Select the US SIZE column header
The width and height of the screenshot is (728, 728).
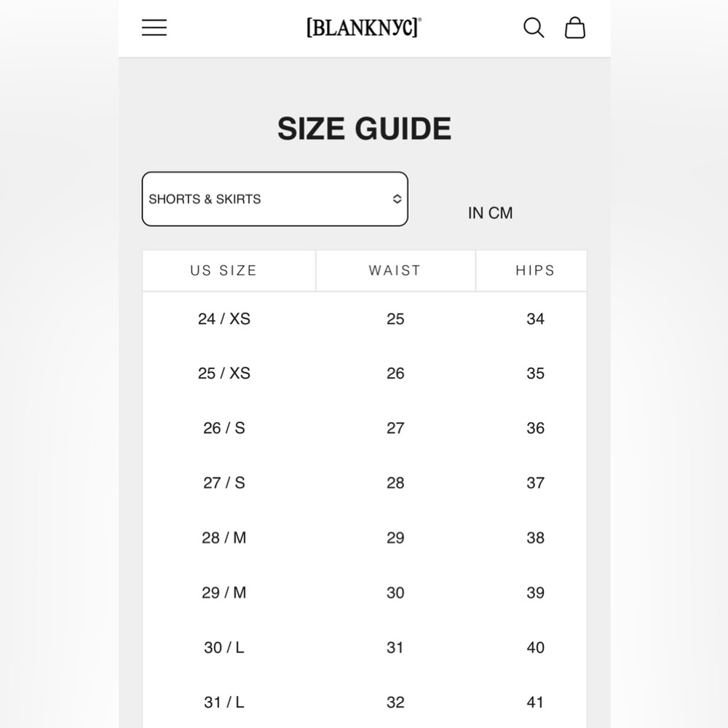click(223, 271)
